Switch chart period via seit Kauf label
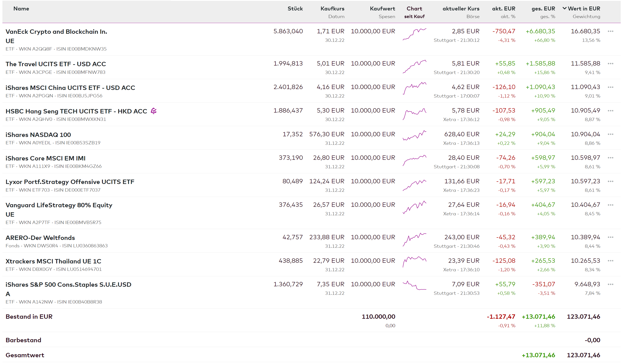Image resolution: width=624 pixels, height=364 pixels. tap(414, 17)
